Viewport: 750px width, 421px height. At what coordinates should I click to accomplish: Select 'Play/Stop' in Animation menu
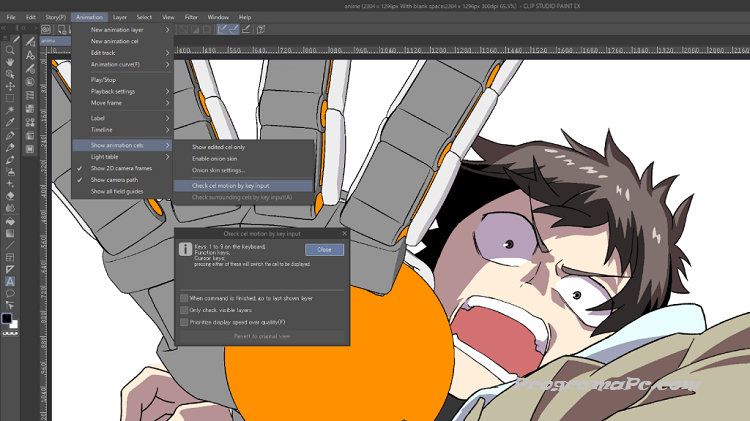click(104, 79)
